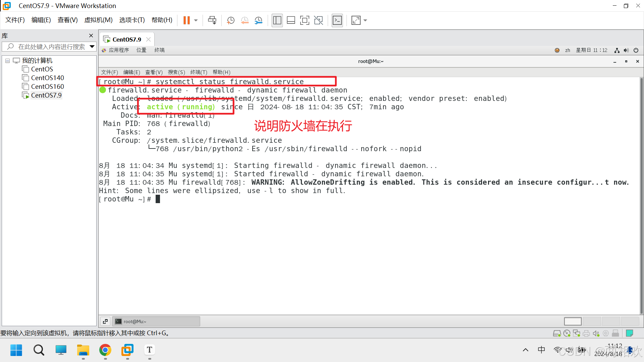
Task: Toggle Unity mode icon
Action: click(318, 20)
